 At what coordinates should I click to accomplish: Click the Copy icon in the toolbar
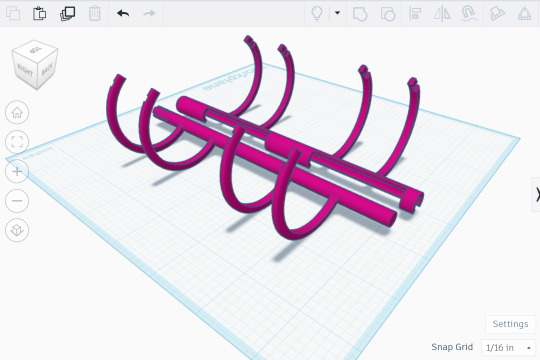[13, 14]
